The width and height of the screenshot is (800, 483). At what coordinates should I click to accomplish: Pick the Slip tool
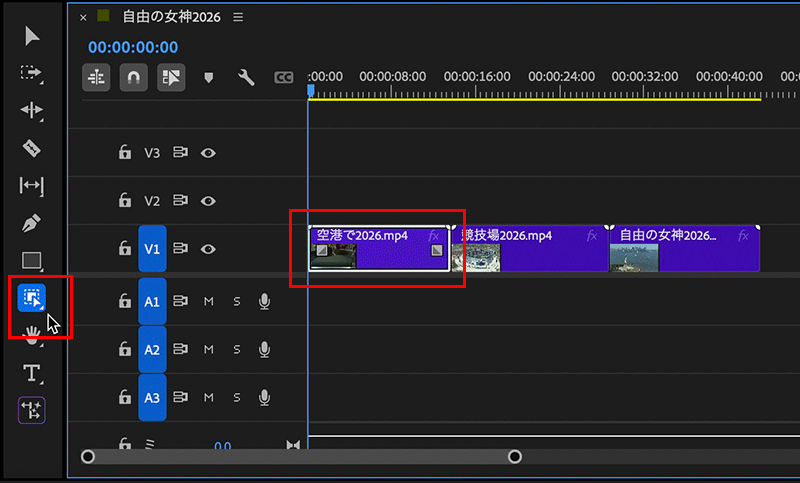click(x=32, y=185)
